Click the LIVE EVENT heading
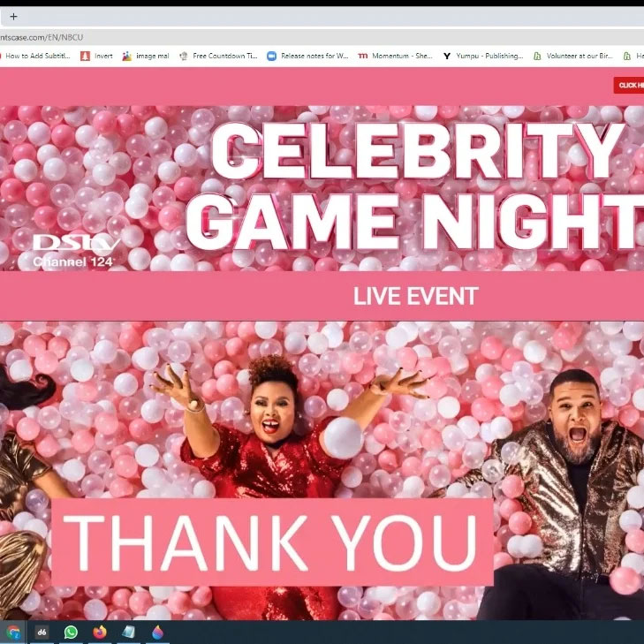This screenshot has width=644, height=644. click(x=416, y=296)
